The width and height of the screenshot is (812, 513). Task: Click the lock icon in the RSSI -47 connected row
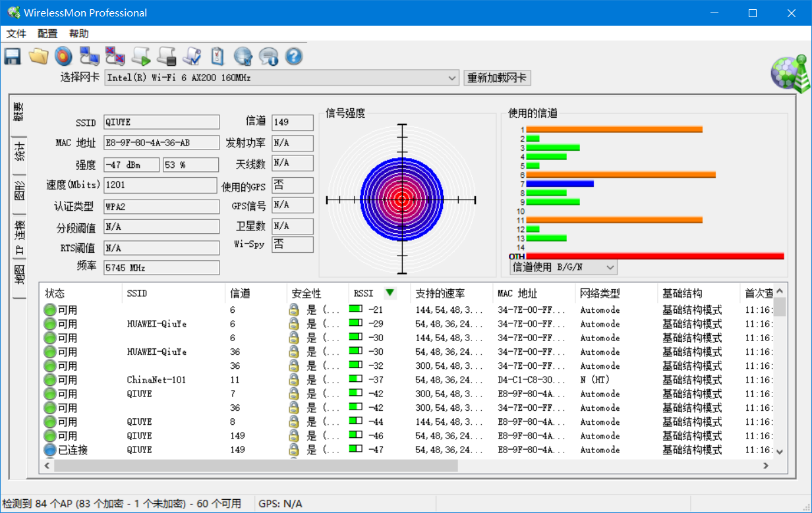pos(294,450)
